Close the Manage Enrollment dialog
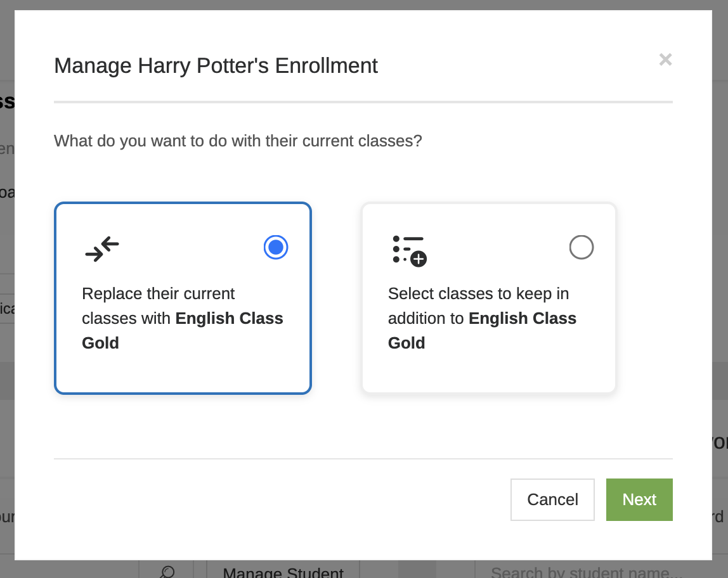 tap(665, 60)
